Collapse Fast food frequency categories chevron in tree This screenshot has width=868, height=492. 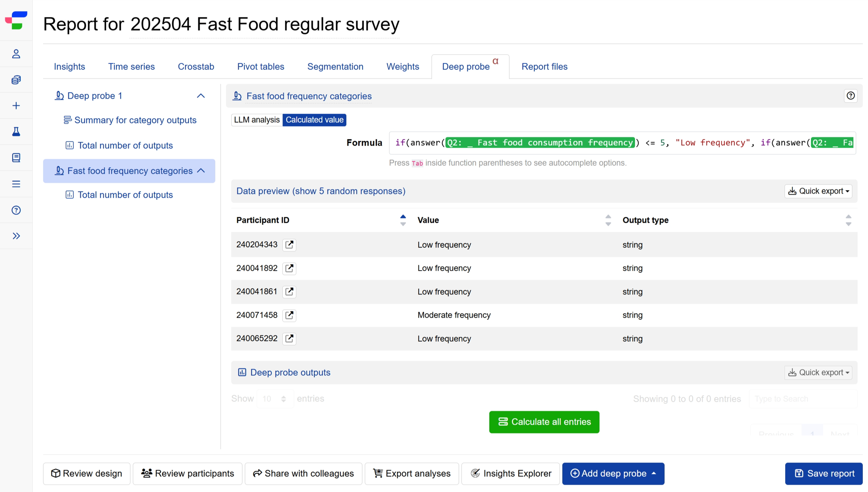[x=201, y=171]
